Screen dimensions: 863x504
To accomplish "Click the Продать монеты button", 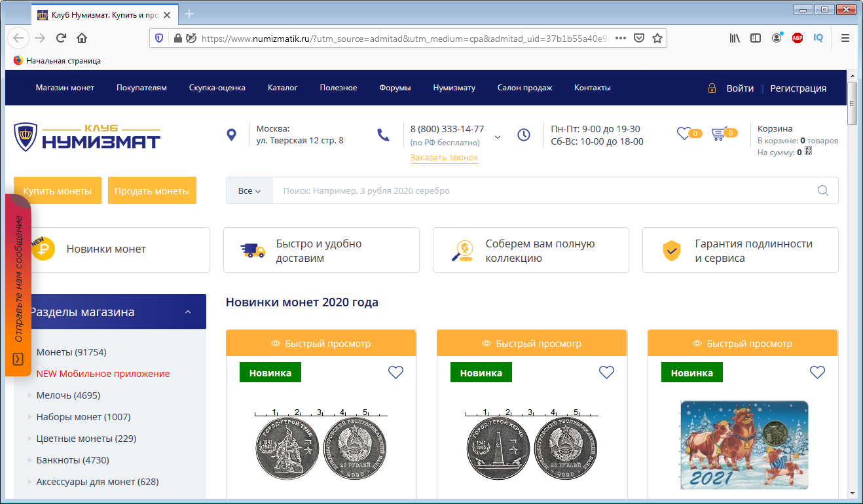I will [152, 190].
